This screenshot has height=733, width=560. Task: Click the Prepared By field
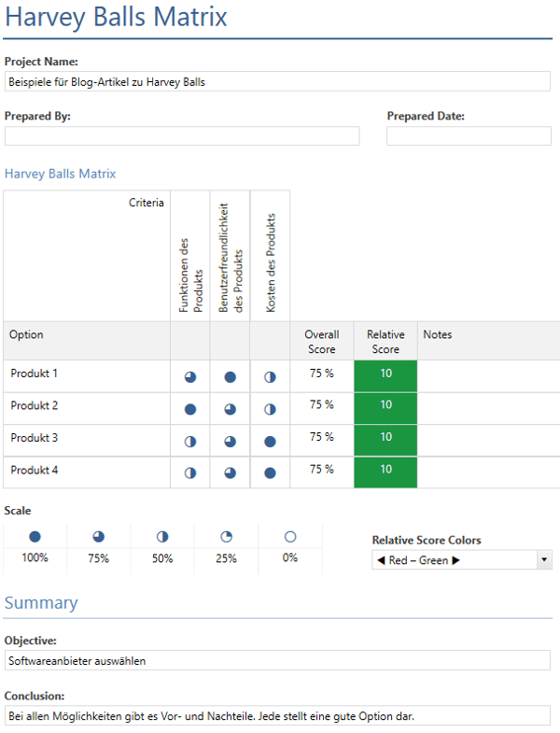(182, 136)
